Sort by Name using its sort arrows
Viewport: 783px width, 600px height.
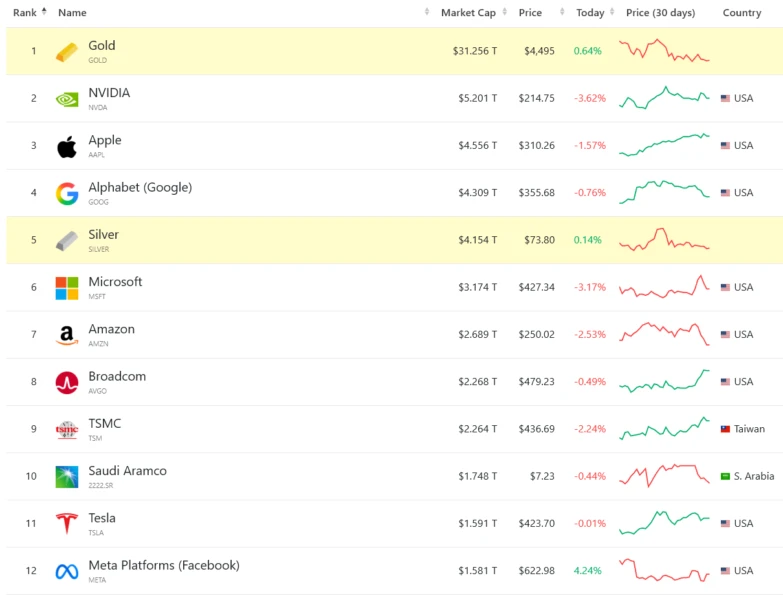426,11
